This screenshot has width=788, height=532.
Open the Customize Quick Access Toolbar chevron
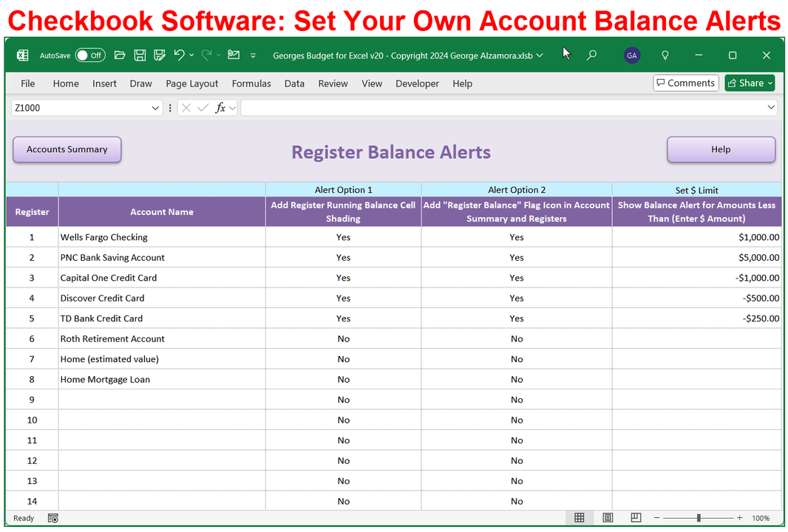252,55
